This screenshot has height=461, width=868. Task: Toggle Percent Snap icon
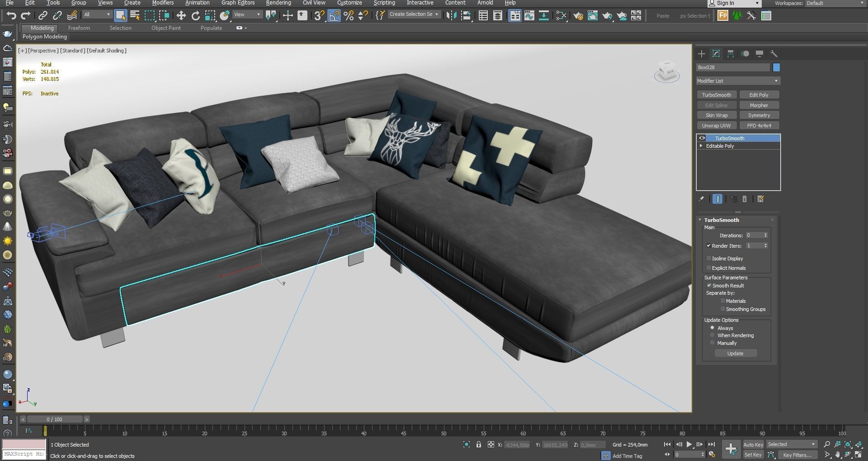click(348, 16)
